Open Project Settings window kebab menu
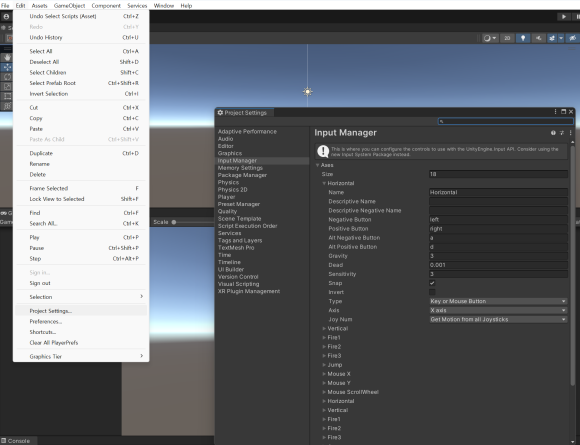 pyautogui.click(x=555, y=112)
